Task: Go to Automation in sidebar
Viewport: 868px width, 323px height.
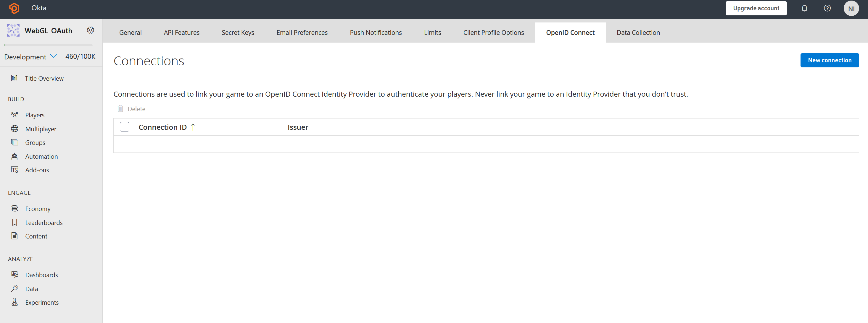Action: point(41,156)
